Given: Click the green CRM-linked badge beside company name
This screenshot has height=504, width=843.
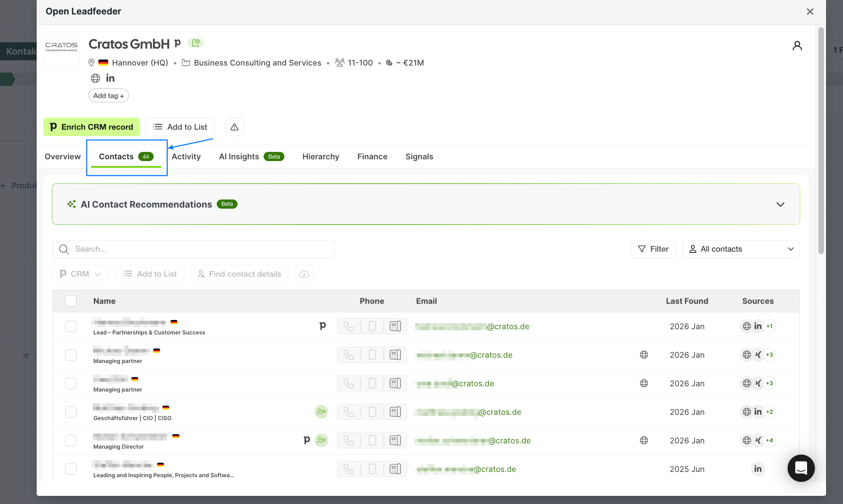Looking at the screenshot, I should coord(196,43).
